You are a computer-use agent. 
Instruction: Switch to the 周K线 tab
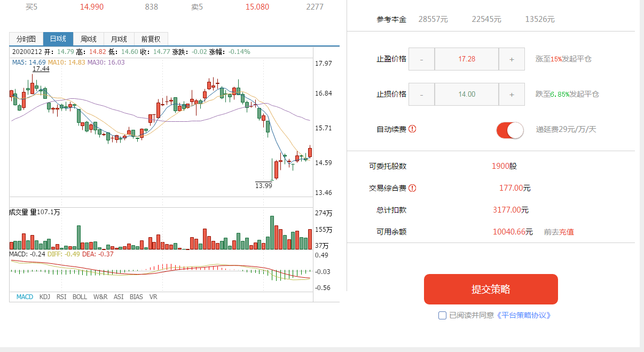tap(88, 39)
